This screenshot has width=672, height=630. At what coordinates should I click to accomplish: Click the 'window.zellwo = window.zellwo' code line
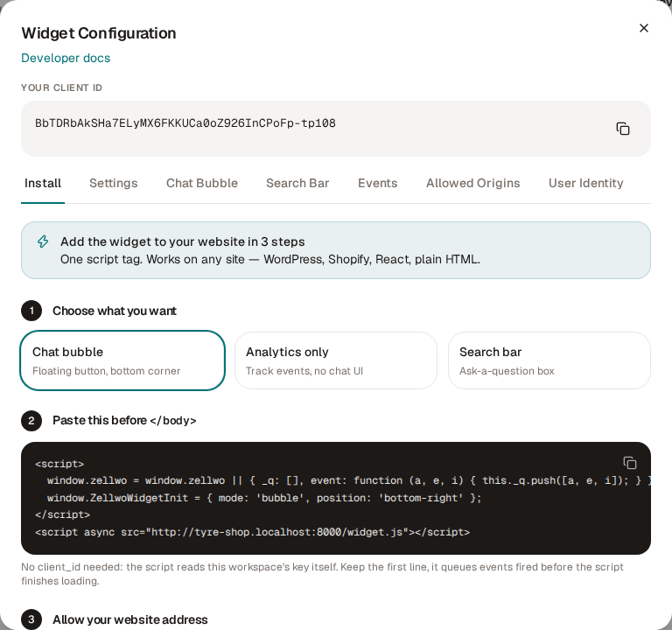[x=348, y=481]
